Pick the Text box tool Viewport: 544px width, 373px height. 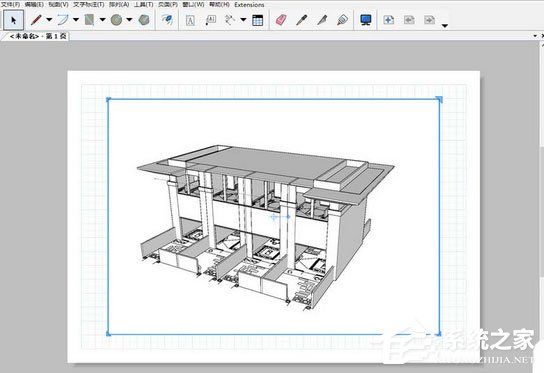pos(190,20)
